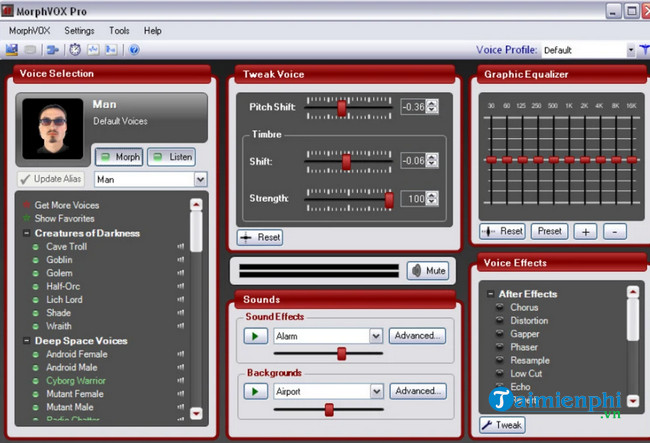The height and width of the screenshot is (443, 650).
Task: Click the voice list scroll-up arrow
Action: (x=196, y=204)
